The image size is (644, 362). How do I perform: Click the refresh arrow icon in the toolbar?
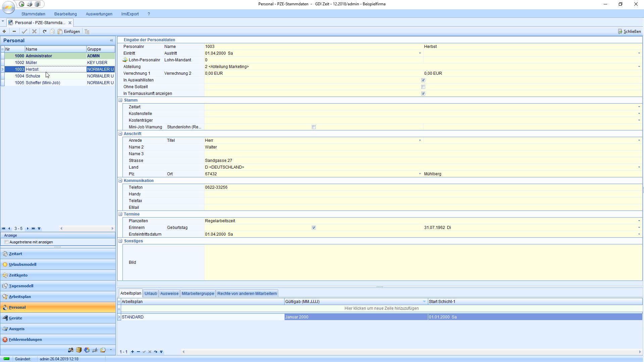(x=45, y=32)
